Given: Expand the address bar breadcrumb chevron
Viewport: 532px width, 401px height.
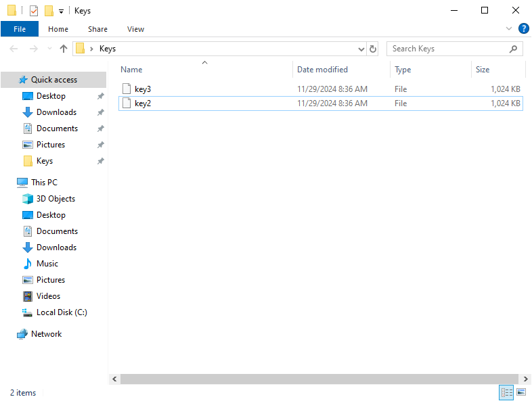Looking at the screenshot, I should click(x=91, y=49).
